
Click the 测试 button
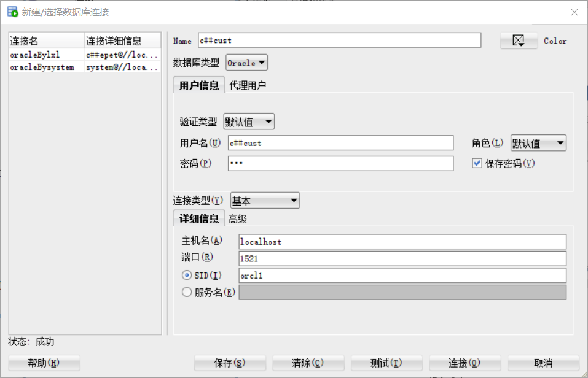386,363
